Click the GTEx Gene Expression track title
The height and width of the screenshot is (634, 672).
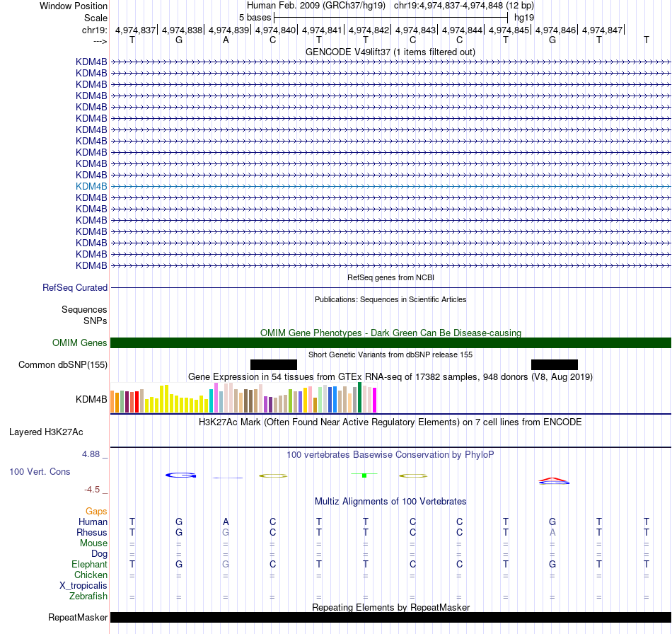tap(390, 377)
